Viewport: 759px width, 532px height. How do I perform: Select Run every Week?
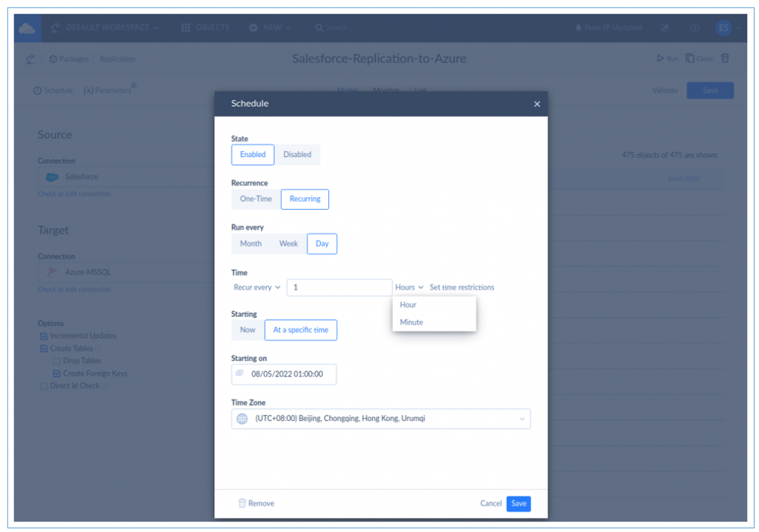pos(288,244)
